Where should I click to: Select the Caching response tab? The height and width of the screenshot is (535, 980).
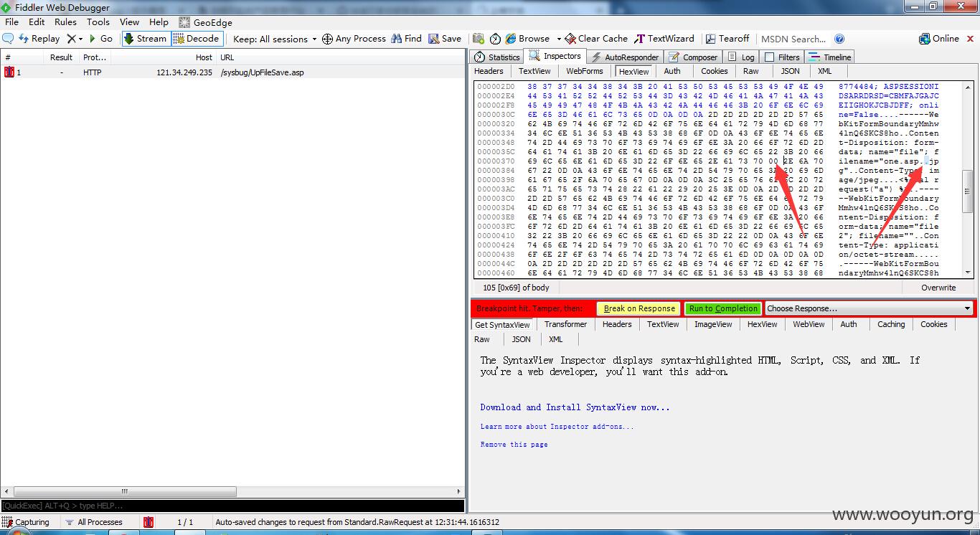coord(891,324)
